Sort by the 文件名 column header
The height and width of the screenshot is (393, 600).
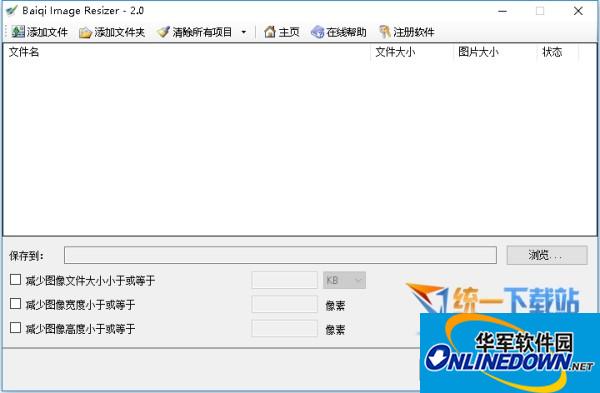click(x=188, y=52)
